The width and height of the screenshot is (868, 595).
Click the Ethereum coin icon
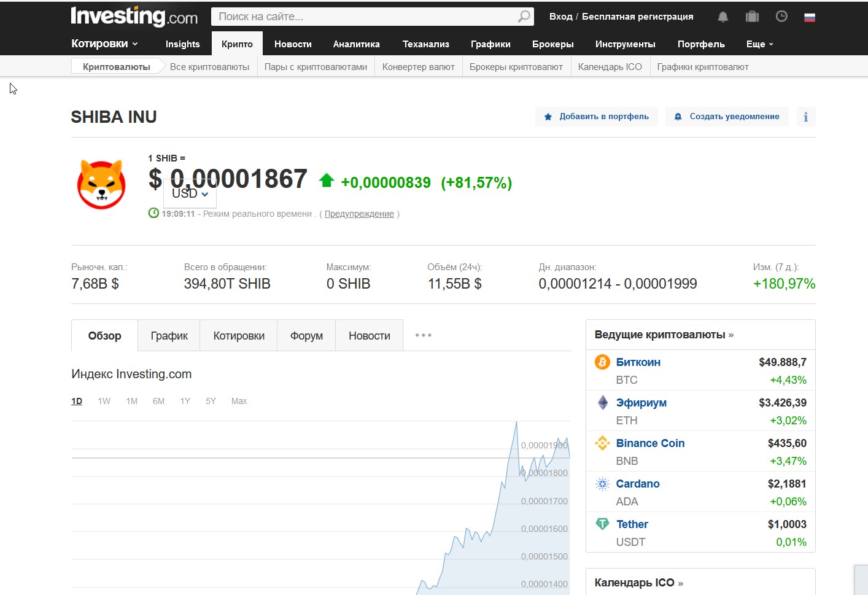coord(602,403)
